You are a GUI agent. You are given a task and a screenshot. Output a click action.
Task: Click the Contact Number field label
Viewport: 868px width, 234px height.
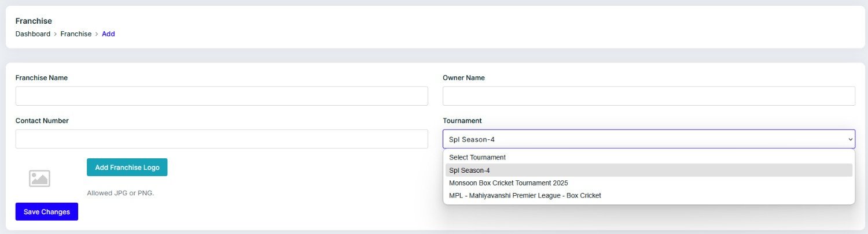(x=42, y=121)
